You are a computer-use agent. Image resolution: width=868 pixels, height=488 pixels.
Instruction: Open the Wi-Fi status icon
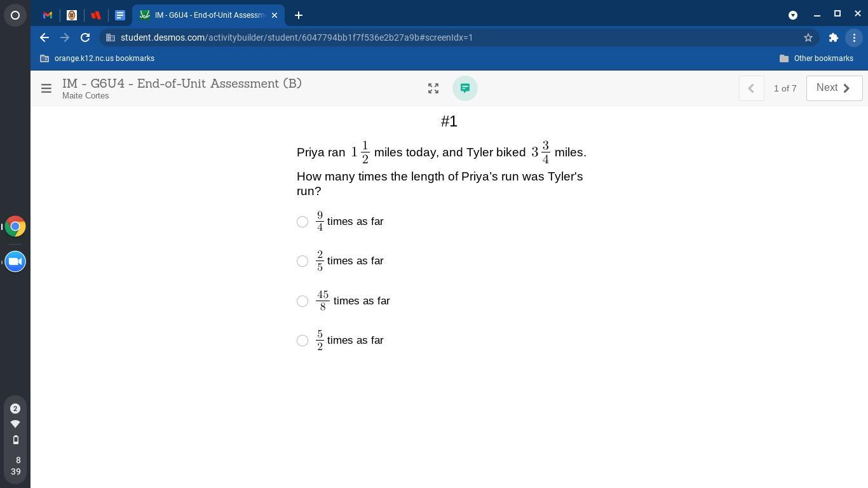point(15,424)
